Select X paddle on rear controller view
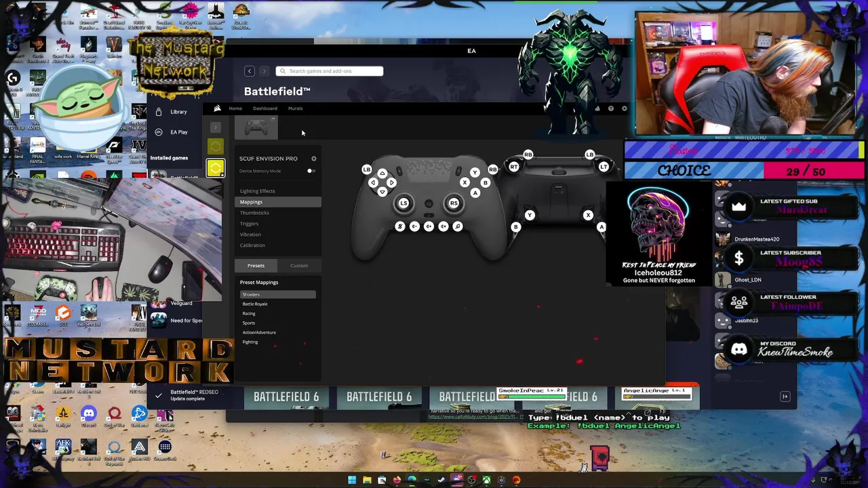 [588, 216]
